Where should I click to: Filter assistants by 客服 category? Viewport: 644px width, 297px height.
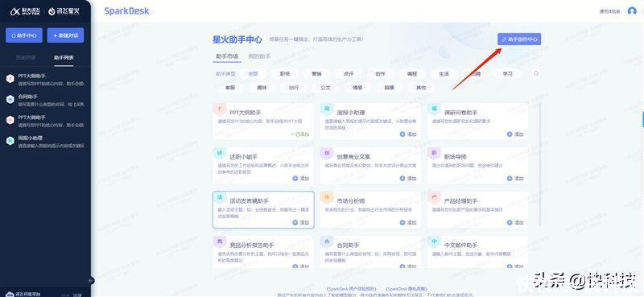[230, 88]
